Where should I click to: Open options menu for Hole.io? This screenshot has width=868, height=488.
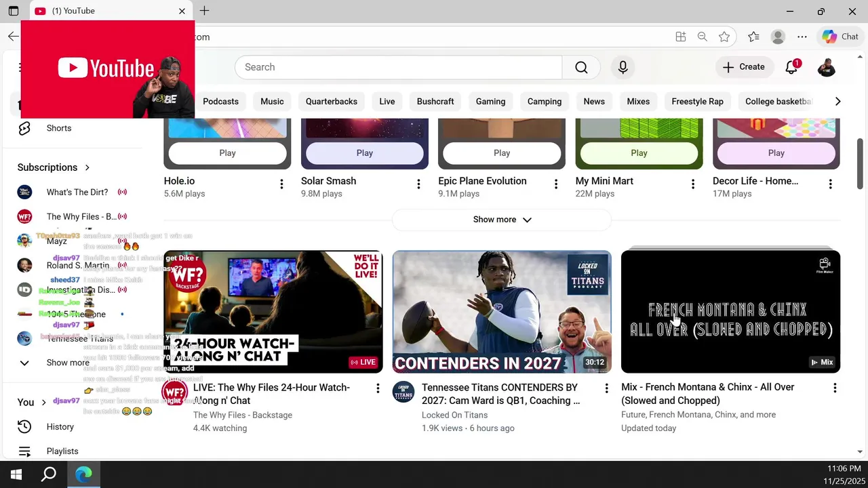[281, 184]
